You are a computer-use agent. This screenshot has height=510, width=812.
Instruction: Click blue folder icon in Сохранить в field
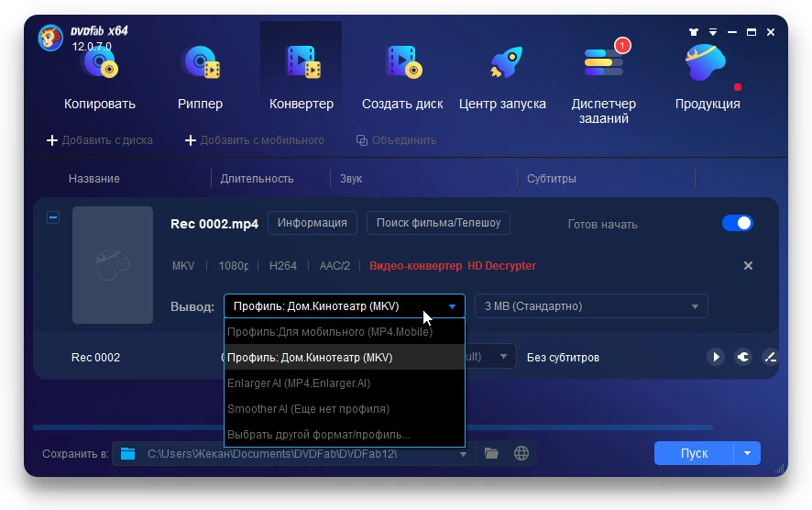(128, 454)
